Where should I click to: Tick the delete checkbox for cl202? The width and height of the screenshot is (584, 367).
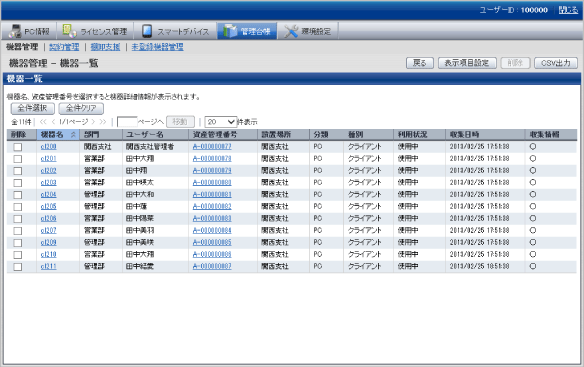click(18, 171)
